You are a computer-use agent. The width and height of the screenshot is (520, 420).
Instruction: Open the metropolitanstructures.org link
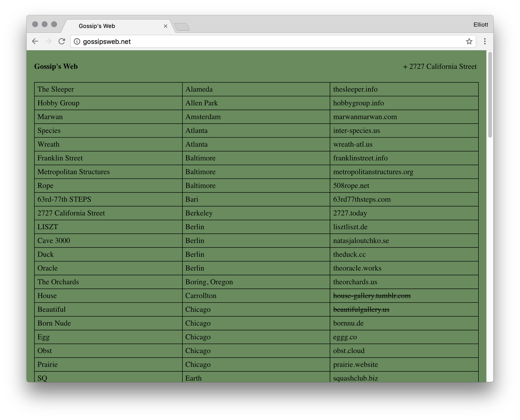(x=373, y=172)
